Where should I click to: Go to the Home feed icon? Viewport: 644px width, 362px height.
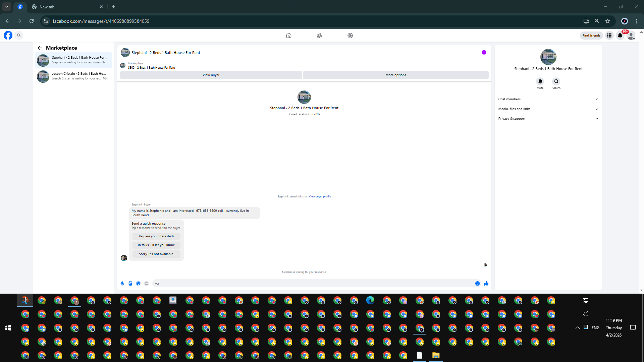coord(289,36)
